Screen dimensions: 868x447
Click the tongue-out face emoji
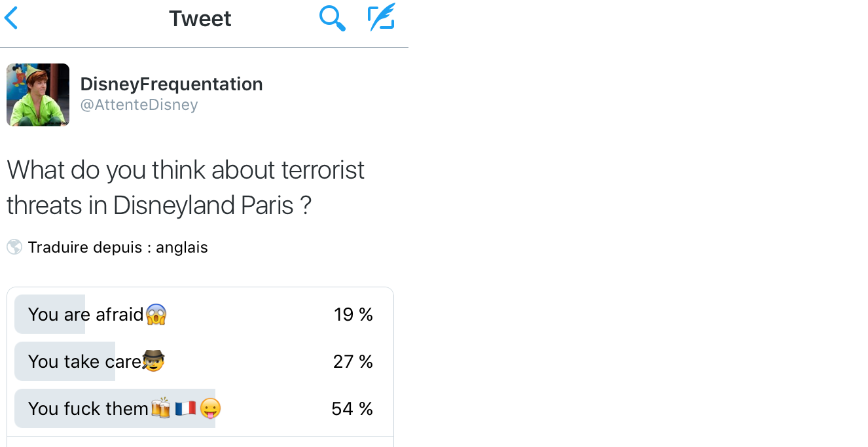(x=210, y=408)
